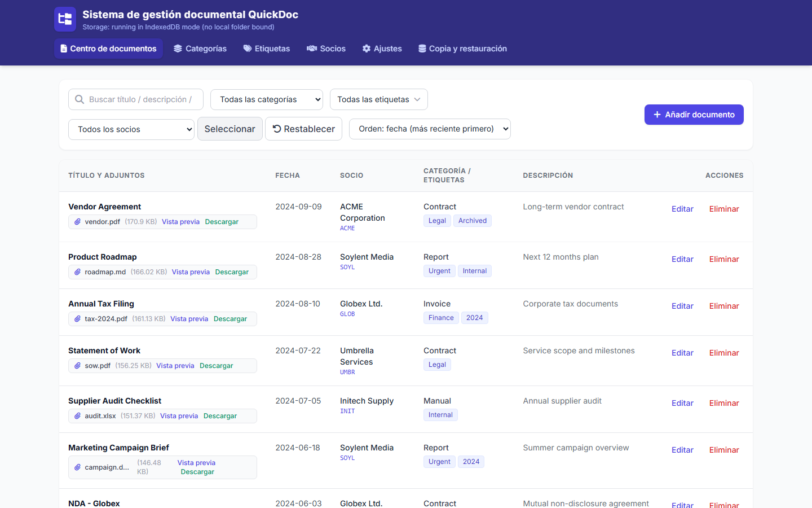Go to the Socios tab

tap(326, 49)
